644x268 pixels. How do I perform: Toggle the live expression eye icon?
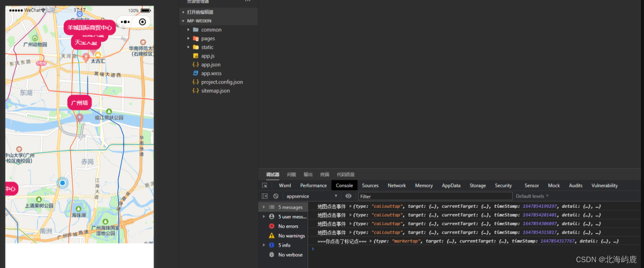pyautogui.click(x=348, y=196)
